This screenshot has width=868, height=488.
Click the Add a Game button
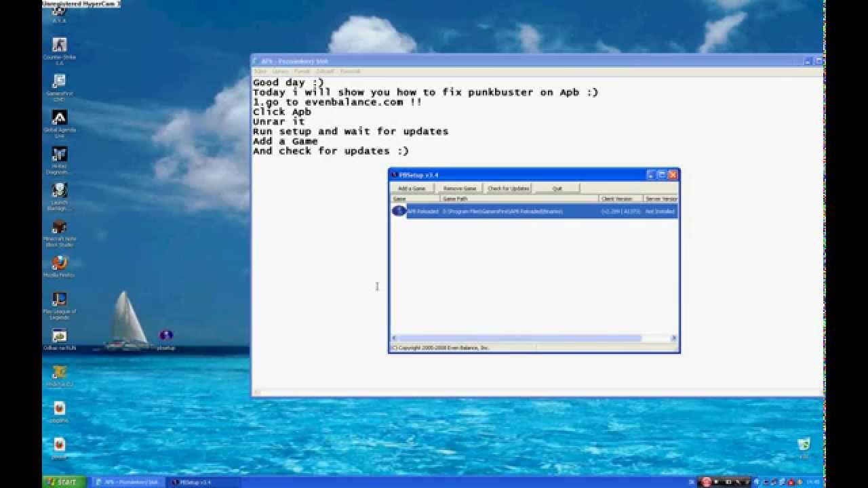(x=412, y=188)
